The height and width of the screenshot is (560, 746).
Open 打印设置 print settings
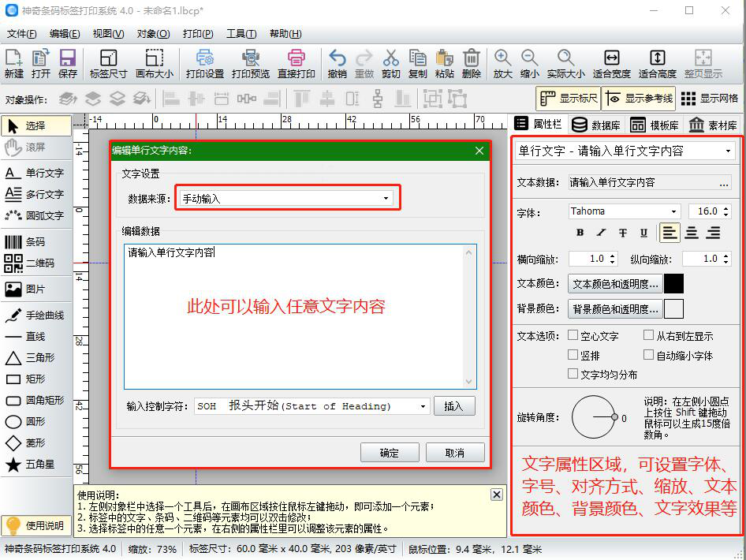pyautogui.click(x=205, y=63)
